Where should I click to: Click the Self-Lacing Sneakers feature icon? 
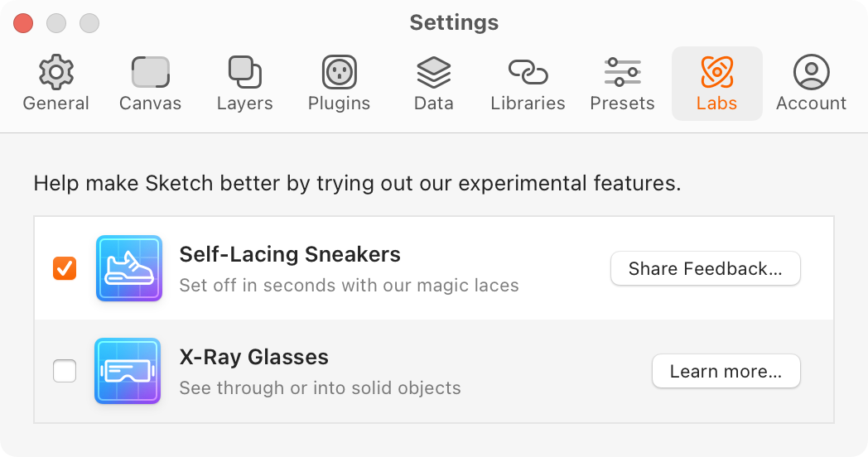[x=128, y=268]
